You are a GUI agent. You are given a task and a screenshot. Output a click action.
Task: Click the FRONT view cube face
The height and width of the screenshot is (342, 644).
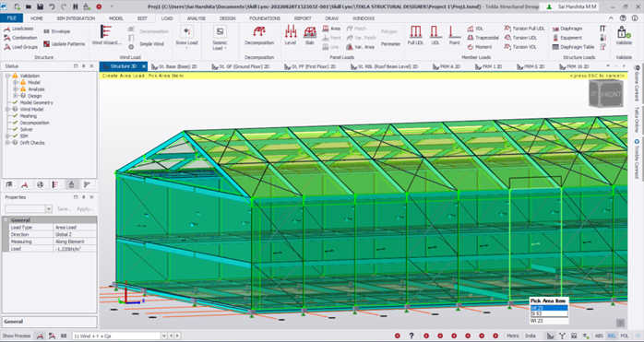click(x=611, y=94)
